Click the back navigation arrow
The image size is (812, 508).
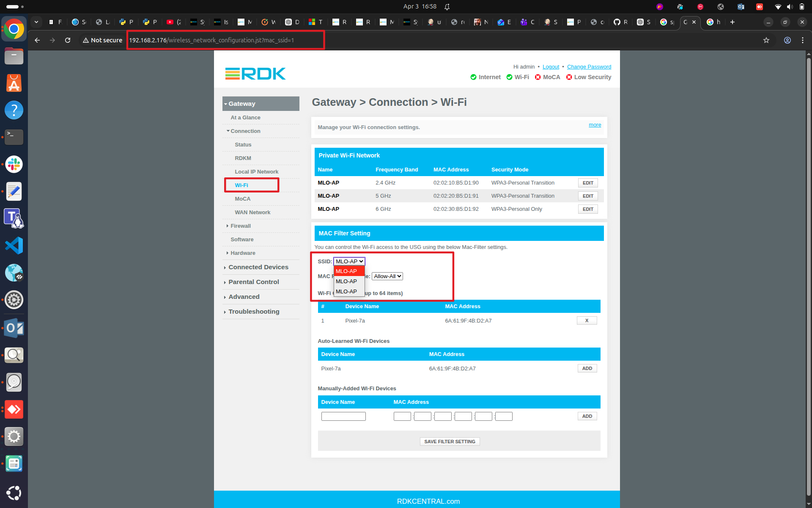point(37,40)
